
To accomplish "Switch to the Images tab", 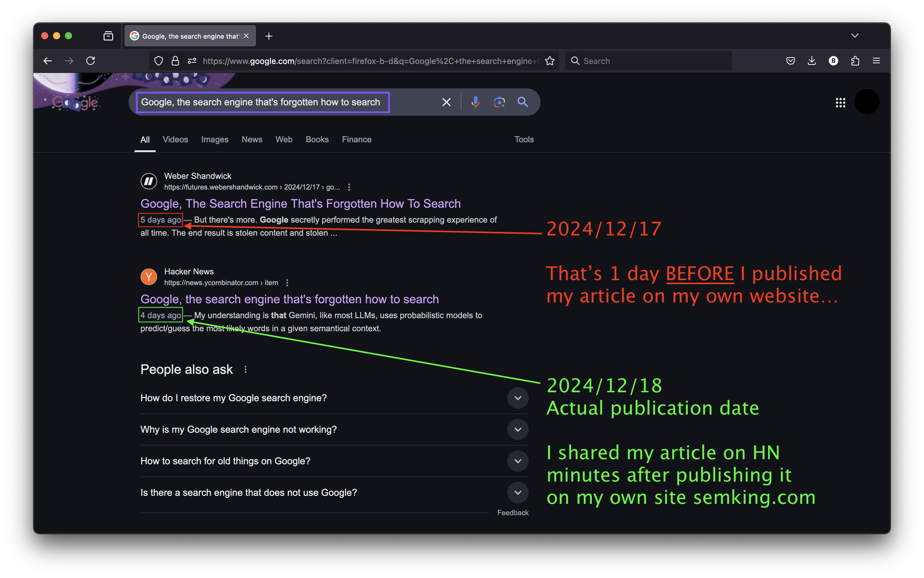I will pos(215,140).
